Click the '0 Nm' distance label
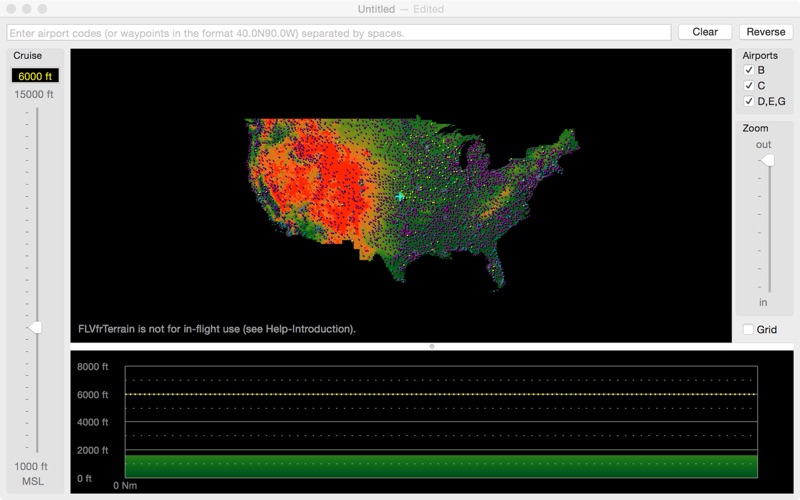Screen dimensions: 800x500 [x=125, y=485]
